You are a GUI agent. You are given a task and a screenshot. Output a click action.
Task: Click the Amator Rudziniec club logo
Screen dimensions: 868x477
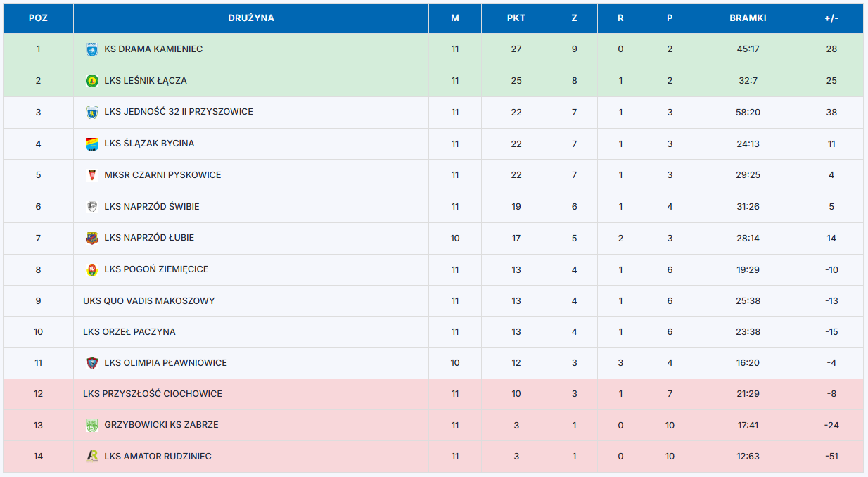click(x=91, y=457)
